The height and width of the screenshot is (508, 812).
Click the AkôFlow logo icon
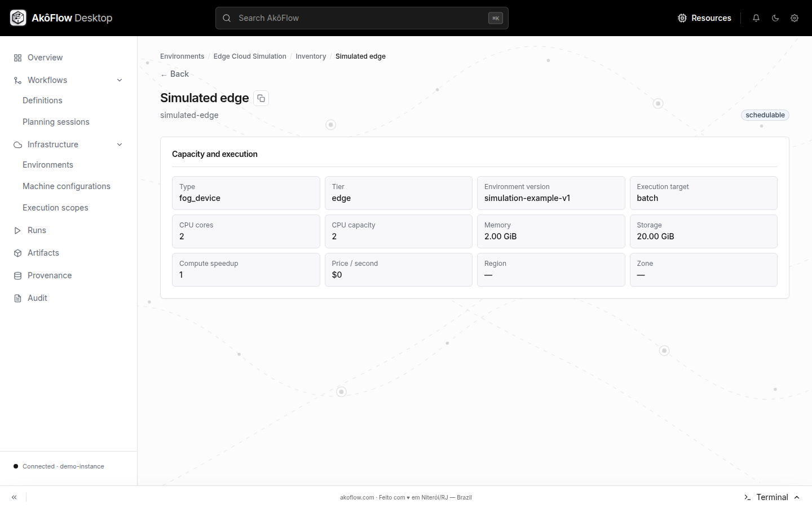pyautogui.click(x=18, y=18)
